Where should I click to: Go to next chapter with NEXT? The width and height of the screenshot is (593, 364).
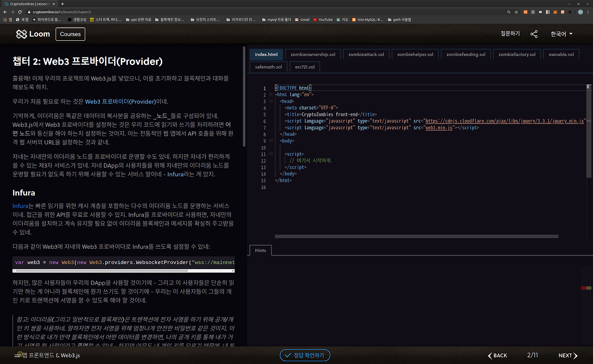click(568, 356)
